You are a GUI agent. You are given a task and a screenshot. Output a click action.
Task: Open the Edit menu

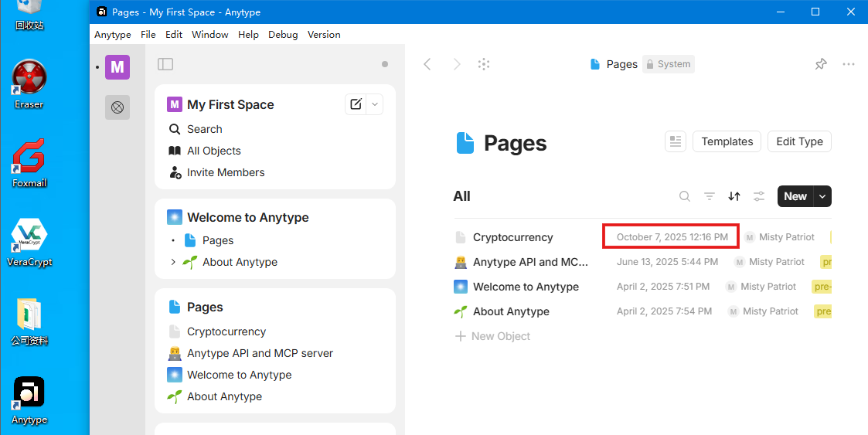(x=174, y=34)
